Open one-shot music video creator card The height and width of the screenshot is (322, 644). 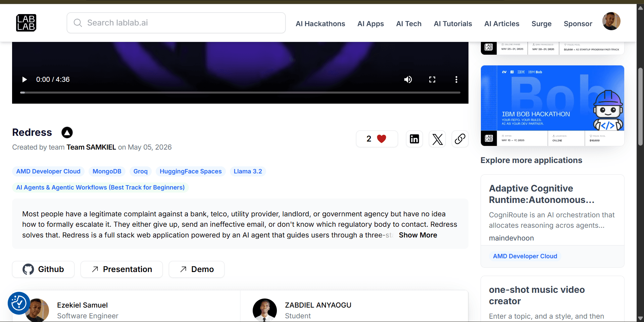point(552,299)
